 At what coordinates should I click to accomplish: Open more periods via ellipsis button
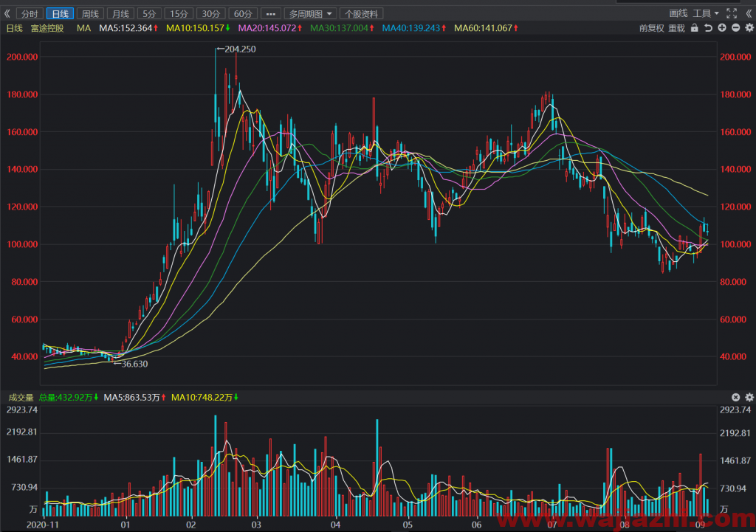pos(271,13)
